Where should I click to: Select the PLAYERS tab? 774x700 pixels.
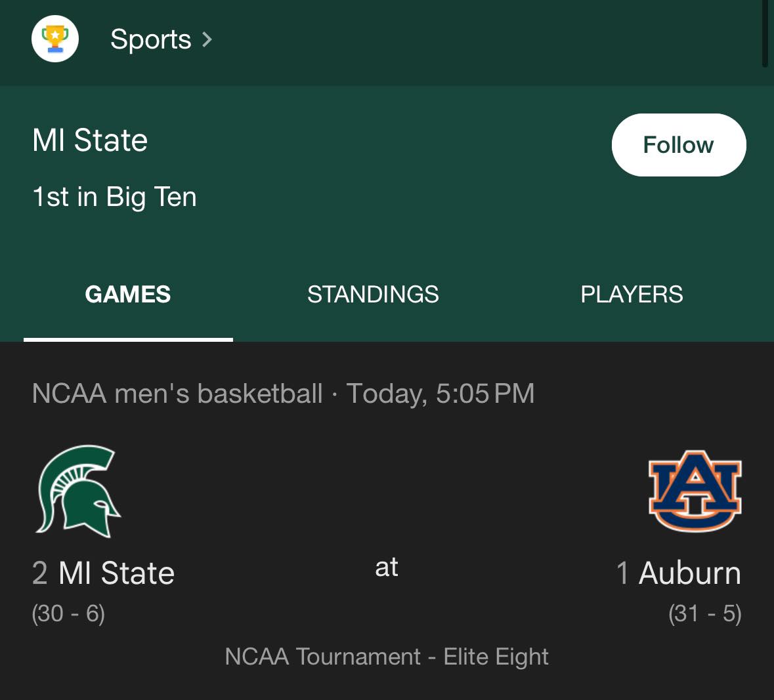point(632,295)
